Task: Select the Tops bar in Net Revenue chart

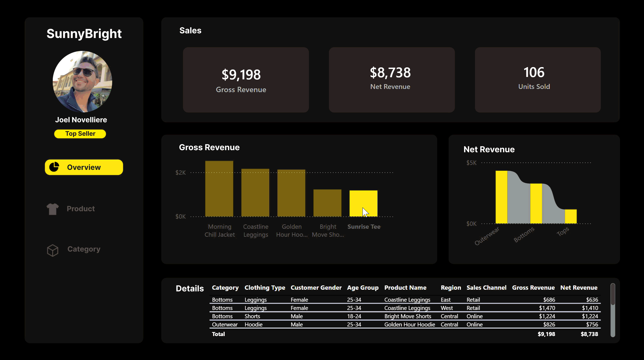Action: click(571, 216)
